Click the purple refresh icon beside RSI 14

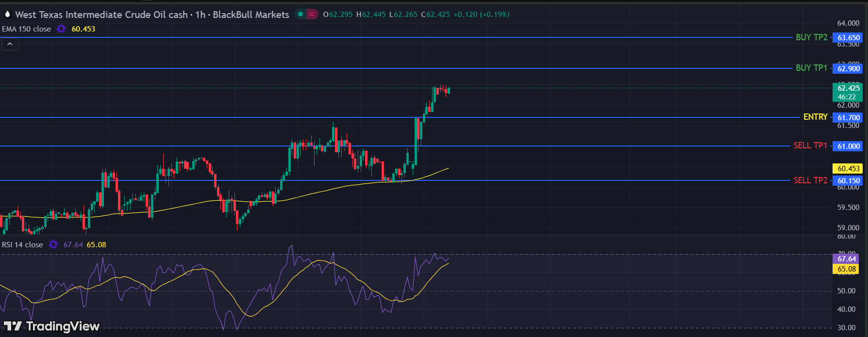[x=53, y=245]
